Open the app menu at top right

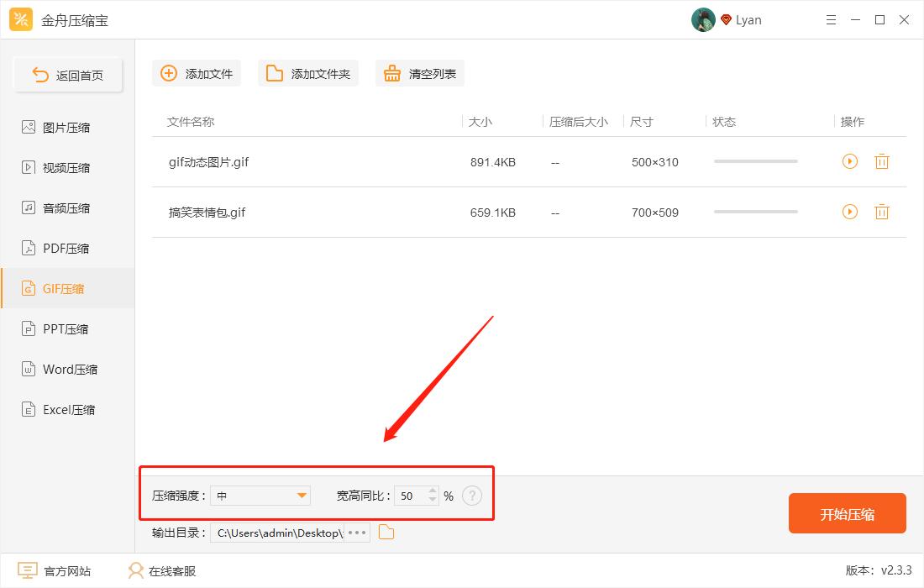[x=831, y=19]
